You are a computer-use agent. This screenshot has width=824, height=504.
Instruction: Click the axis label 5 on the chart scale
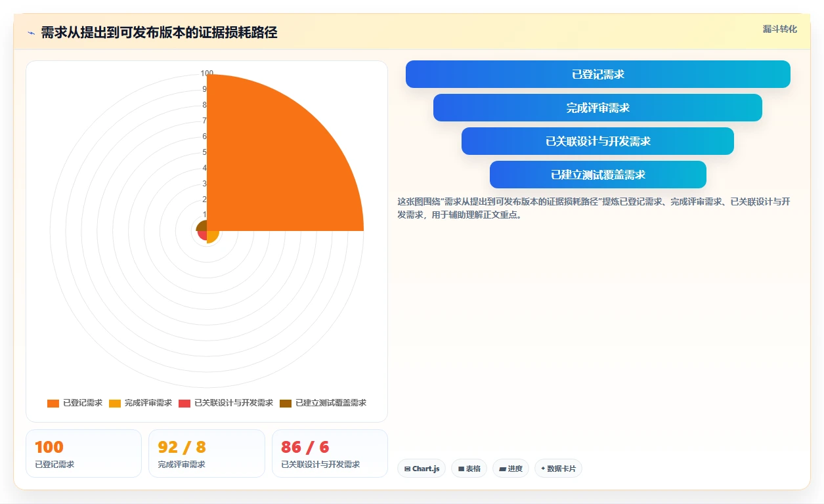pyautogui.click(x=204, y=152)
